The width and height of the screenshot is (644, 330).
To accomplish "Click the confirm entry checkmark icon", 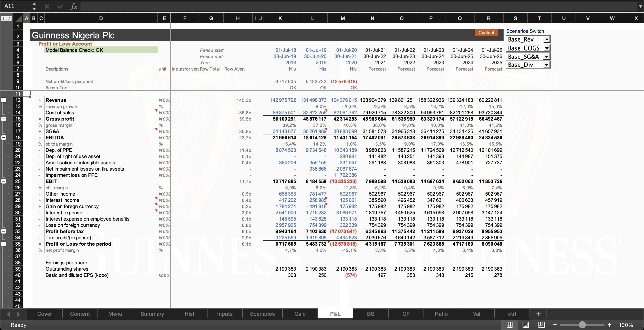I will point(60,6).
